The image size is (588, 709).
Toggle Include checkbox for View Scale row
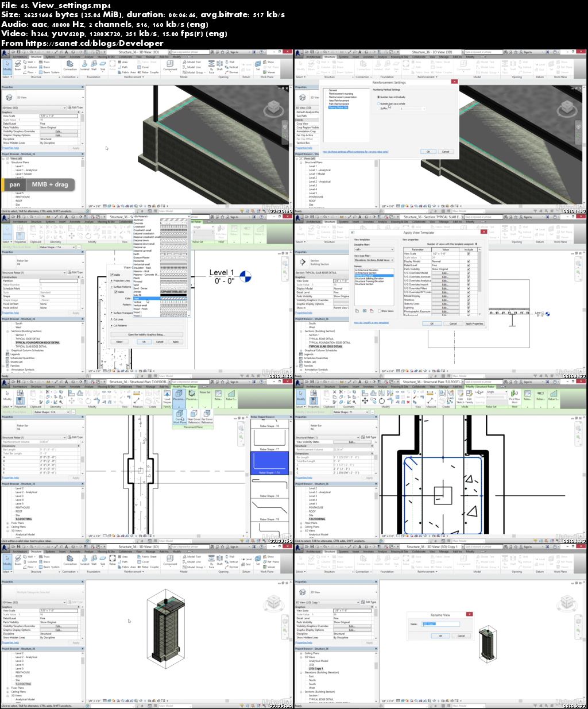pyautogui.click(x=469, y=254)
